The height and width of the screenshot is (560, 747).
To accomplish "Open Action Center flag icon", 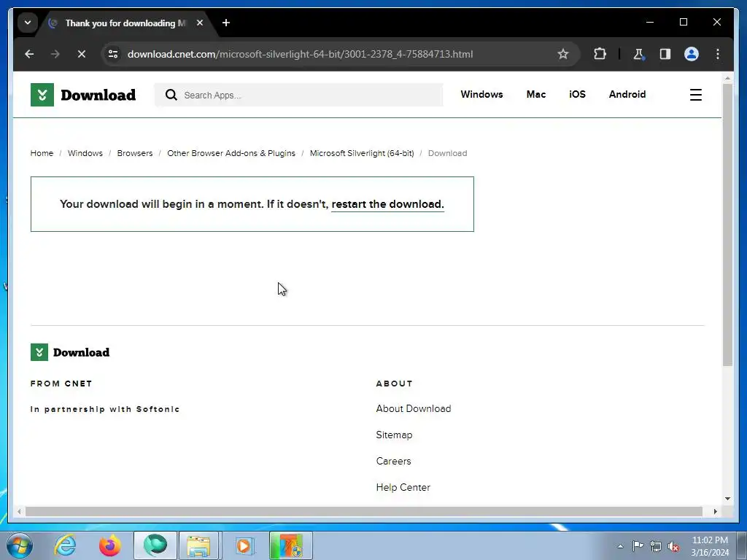I will [x=638, y=546].
